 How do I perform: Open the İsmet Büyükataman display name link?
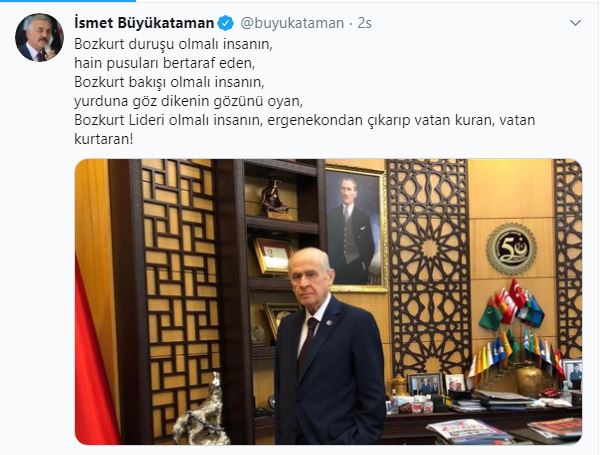click(x=144, y=23)
